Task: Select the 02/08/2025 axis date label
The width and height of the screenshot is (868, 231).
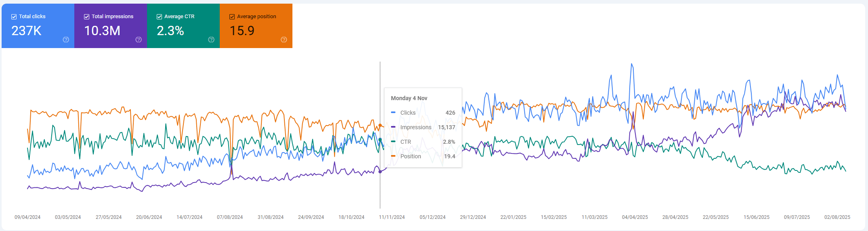Action: pos(837,217)
